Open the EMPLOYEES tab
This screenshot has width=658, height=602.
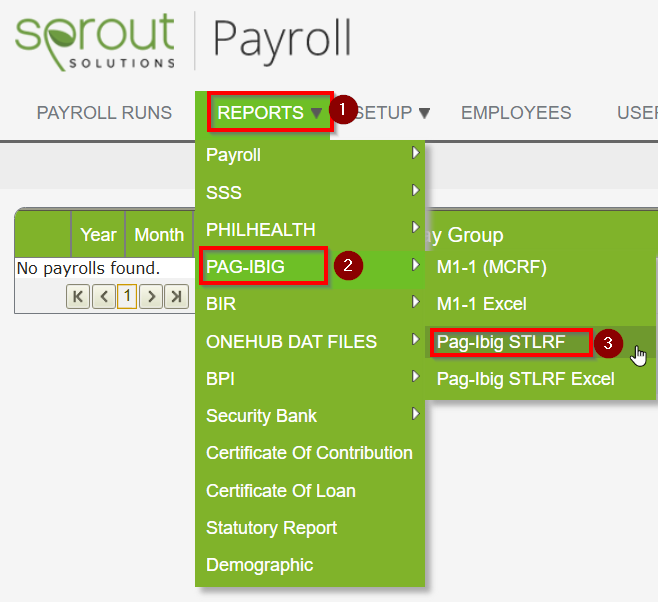tap(516, 113)
